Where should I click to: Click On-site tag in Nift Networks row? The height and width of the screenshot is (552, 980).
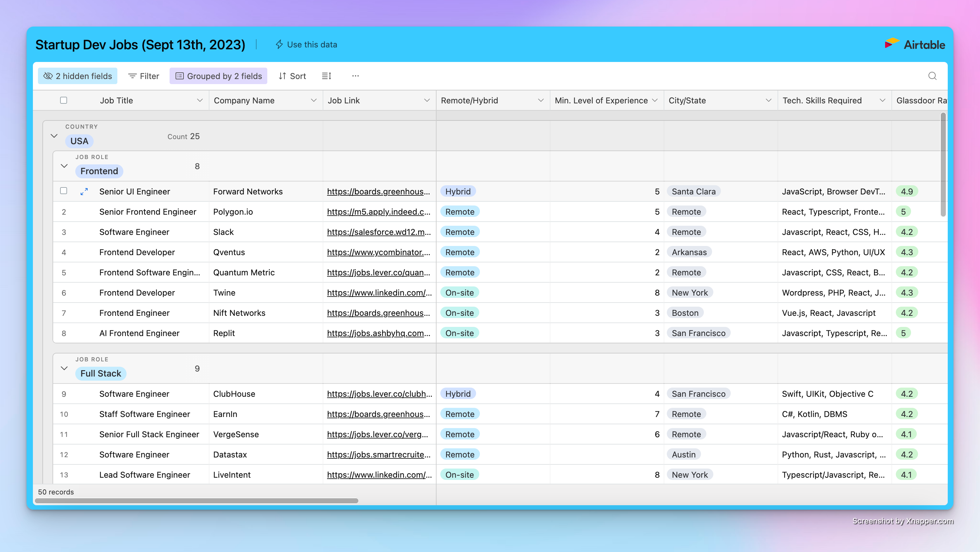[459, 313]
